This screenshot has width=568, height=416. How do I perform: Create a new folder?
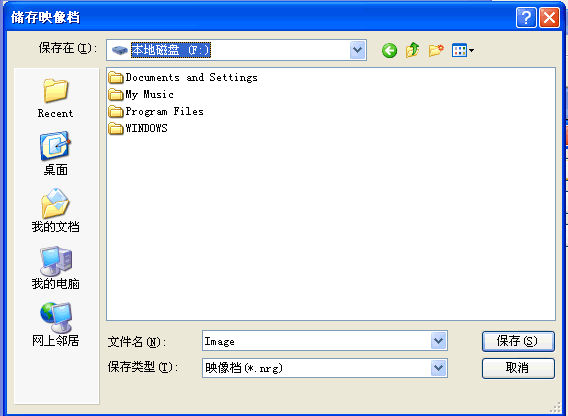coord(436,50)
